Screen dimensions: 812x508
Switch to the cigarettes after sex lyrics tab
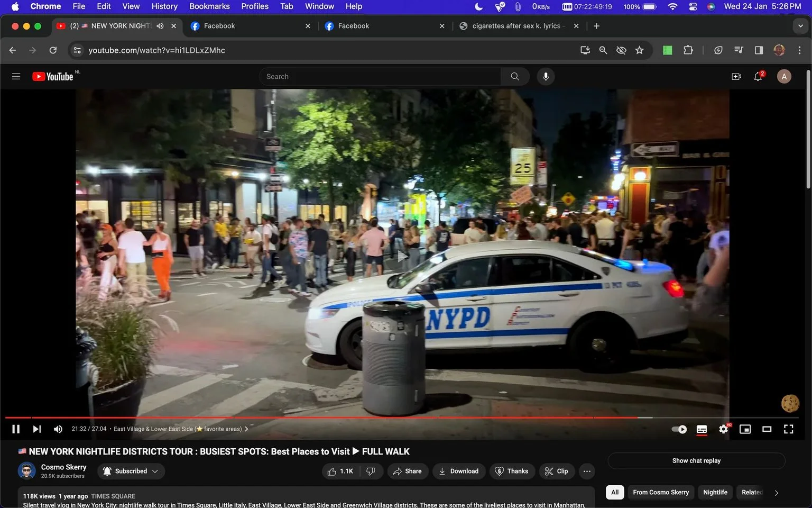(519, 26)
